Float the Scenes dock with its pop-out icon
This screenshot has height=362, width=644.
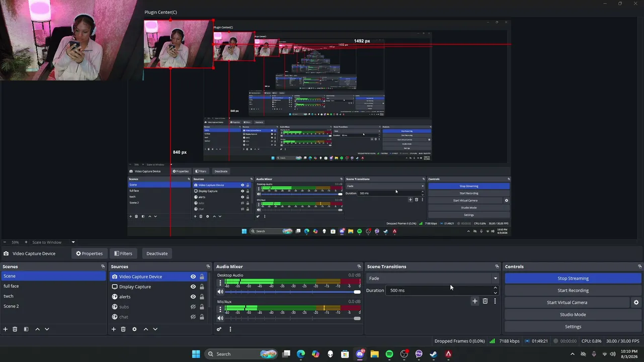(103, 266)
